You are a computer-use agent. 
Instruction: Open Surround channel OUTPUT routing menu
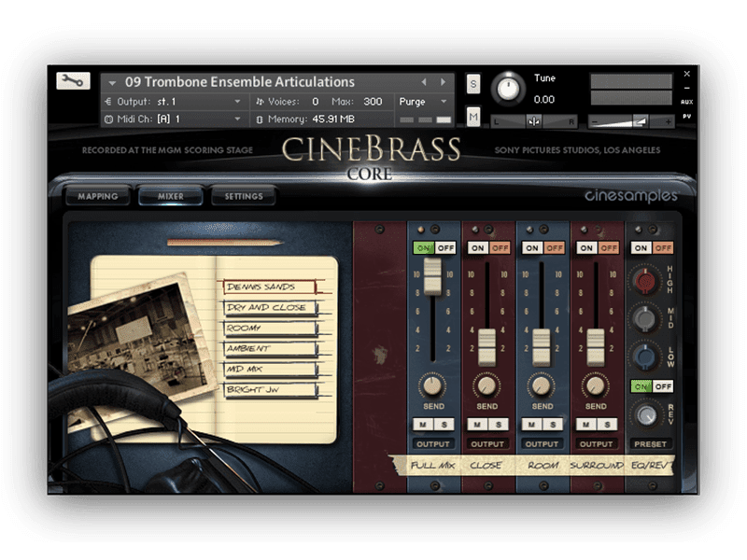[596, 444]
